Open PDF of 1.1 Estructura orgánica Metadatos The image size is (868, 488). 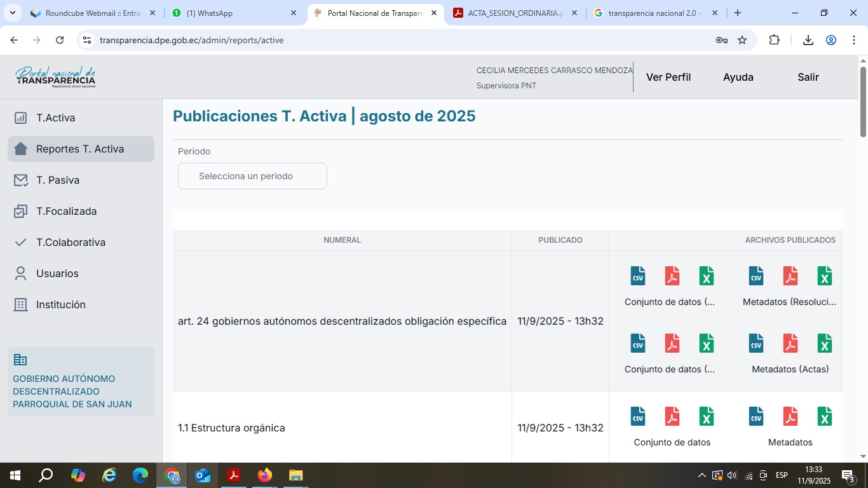point(790,416)
